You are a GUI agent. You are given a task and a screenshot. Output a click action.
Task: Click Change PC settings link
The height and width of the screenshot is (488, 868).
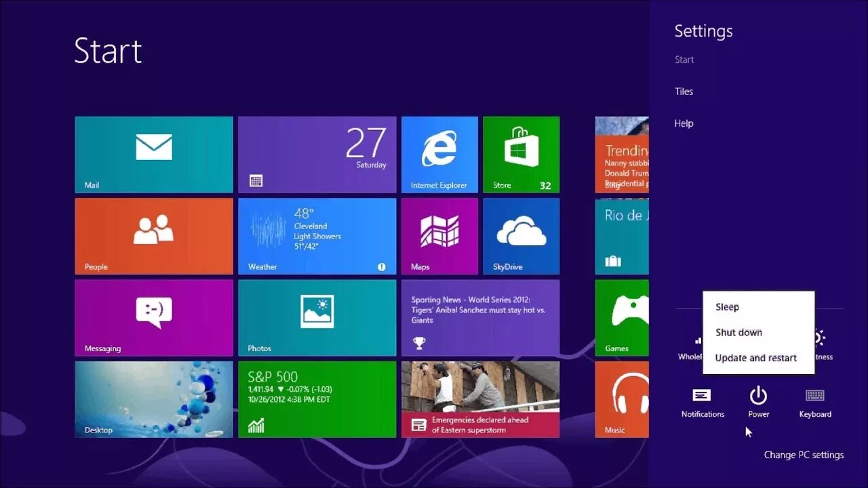[804, 455]
